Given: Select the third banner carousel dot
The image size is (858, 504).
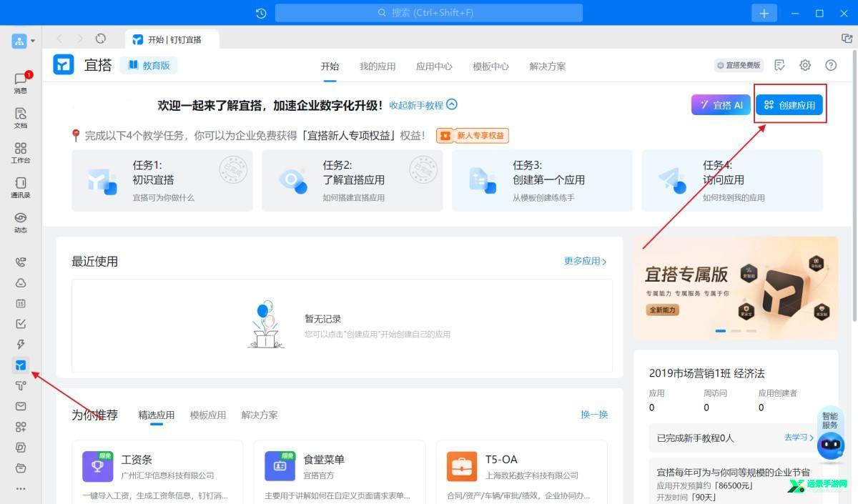Looking at the screenshot, I should 751,331.
